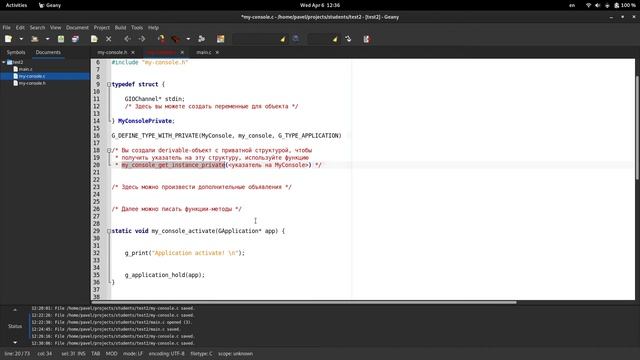Open the Search menu
640x360 pixels.
[x=37, y=27]
